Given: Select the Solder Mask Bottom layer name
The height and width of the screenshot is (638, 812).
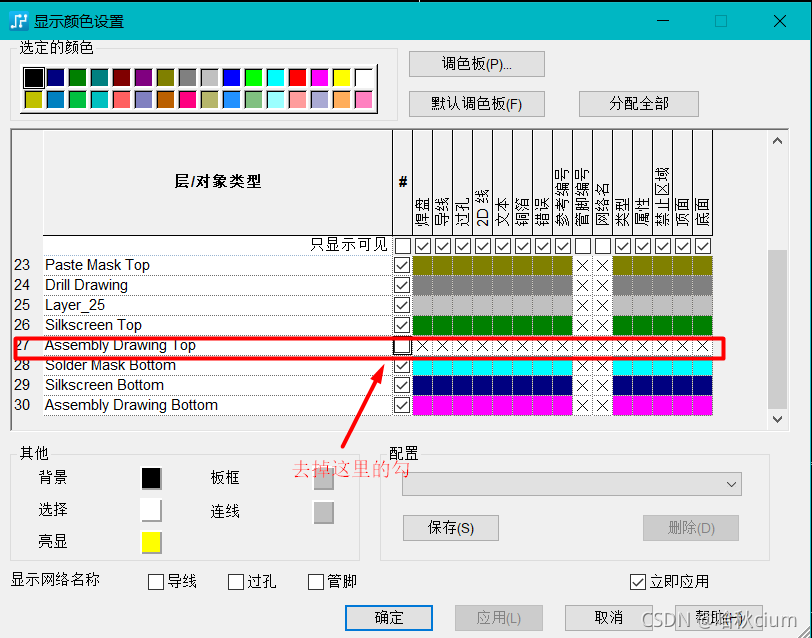Looking at the screenshot, I should click(x=110, y=365).
